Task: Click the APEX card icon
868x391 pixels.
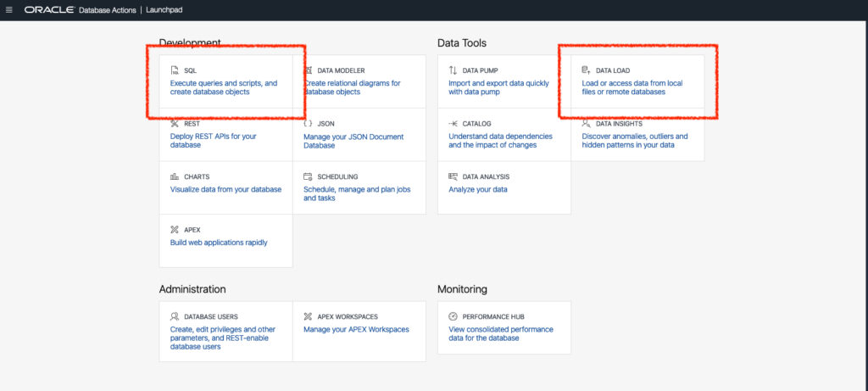Action: tap(175, 229)
